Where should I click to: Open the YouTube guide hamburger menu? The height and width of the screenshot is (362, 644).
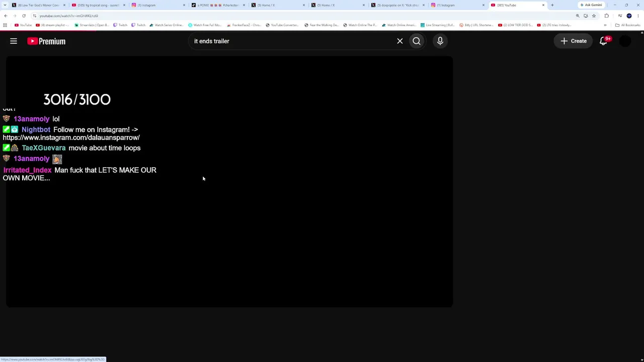click(x=14, y=41)
